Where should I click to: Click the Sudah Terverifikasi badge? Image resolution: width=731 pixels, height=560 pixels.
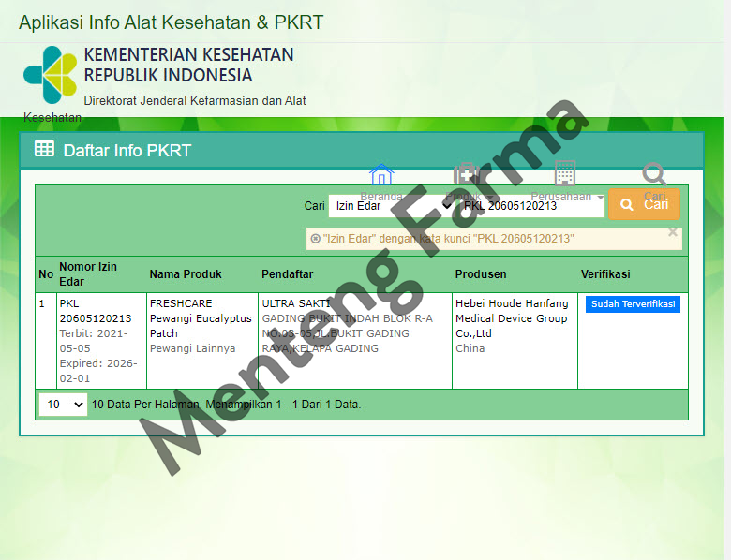(633, 304)
